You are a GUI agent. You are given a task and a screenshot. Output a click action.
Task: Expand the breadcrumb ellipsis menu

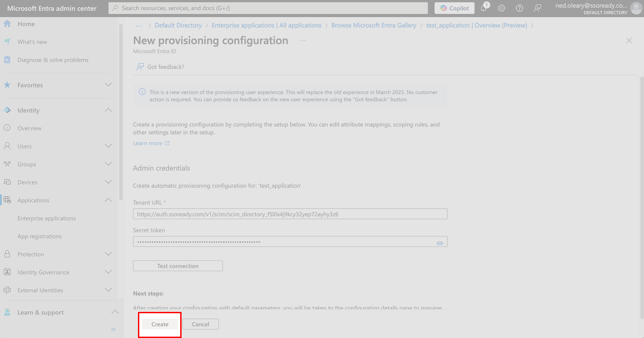click(x=139, y=26)
